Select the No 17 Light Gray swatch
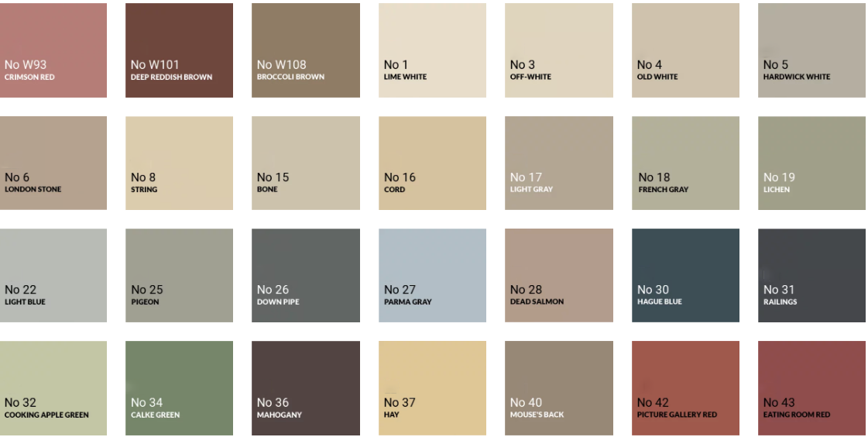This screenshot has height=437, width=868. click(559, 163)
